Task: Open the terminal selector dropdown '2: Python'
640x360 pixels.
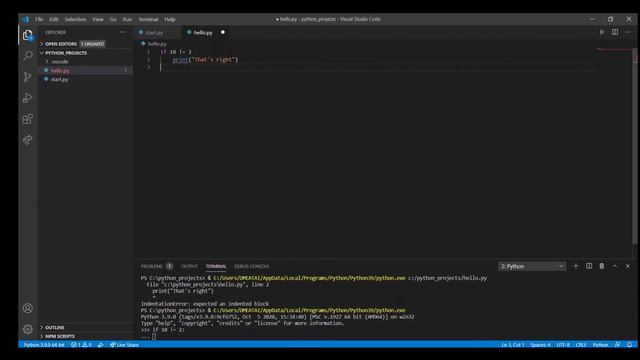Action: pyautogui.click(x=532, y=266)
